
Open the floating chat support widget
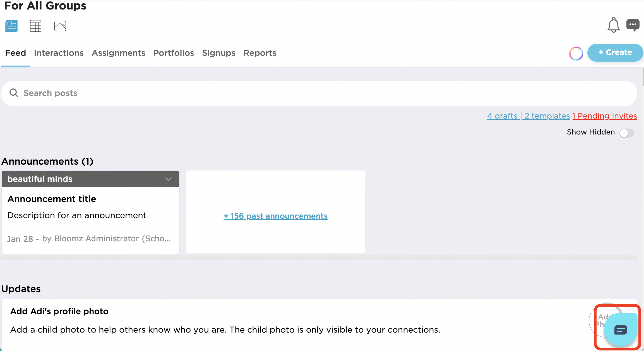click(620, 330)
